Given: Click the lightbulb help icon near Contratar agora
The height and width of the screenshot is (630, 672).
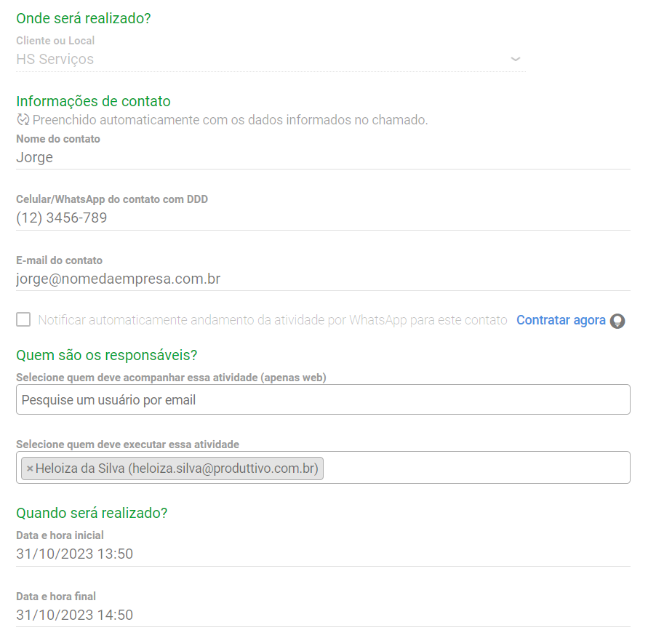Looking at the screenshot, I should coord(617,320).
